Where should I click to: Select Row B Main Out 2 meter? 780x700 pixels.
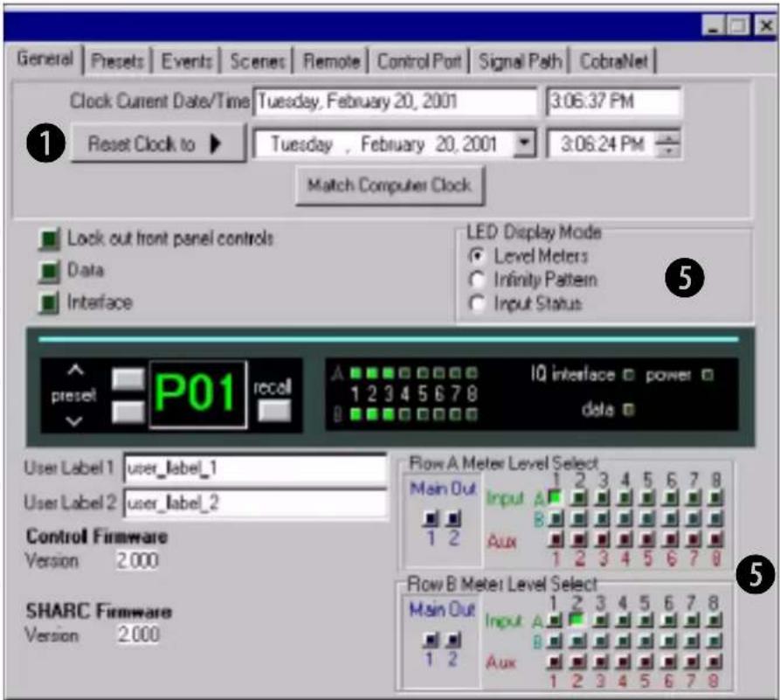tap(453, 640)
